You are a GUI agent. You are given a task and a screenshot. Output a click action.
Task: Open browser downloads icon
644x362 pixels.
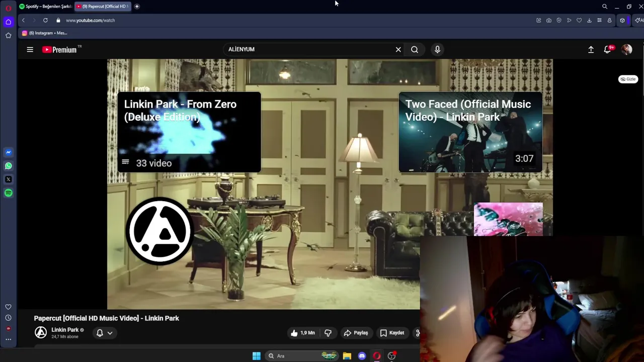click(x=589, y=20)
